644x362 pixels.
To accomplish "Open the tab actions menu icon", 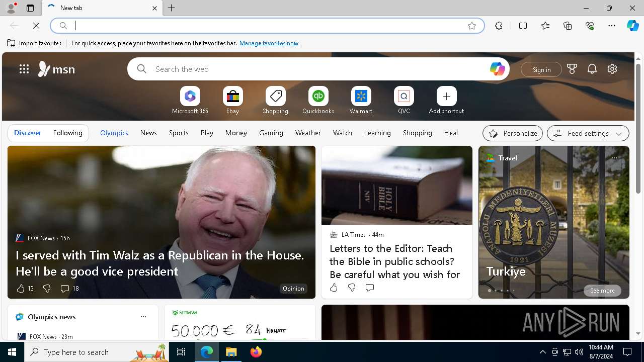I will coord(30,8).
